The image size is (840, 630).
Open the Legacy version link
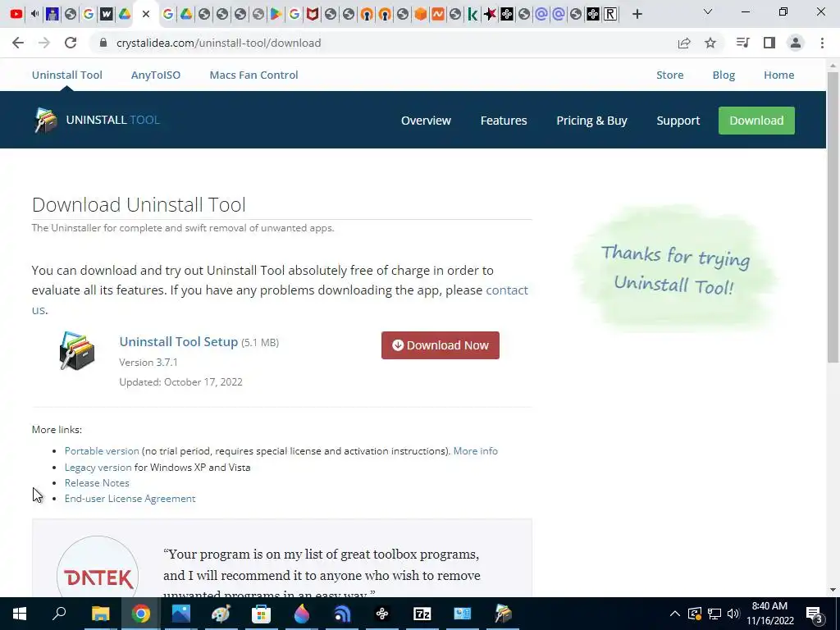(98, 467)
